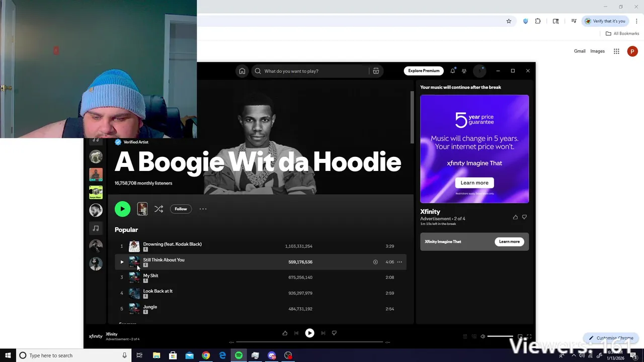Click thumbs up in the bottom player bar
Screen dimensions: 644x362
[x=285, y=333]
